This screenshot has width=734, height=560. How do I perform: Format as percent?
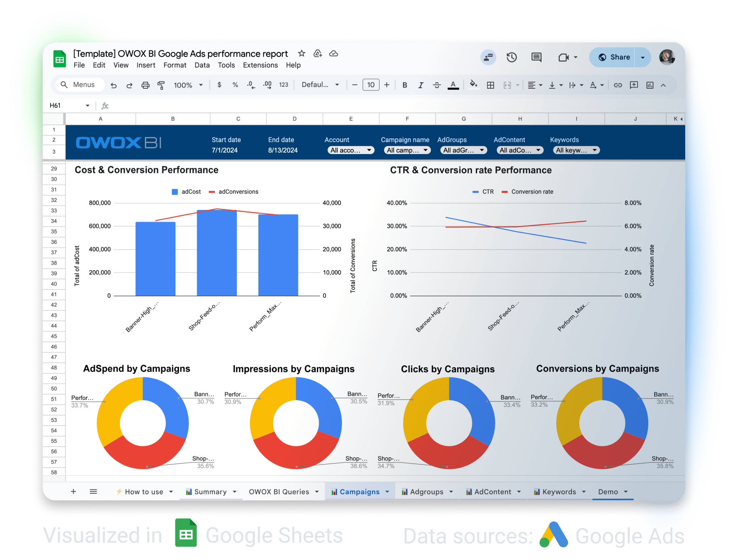coord(235,85)
